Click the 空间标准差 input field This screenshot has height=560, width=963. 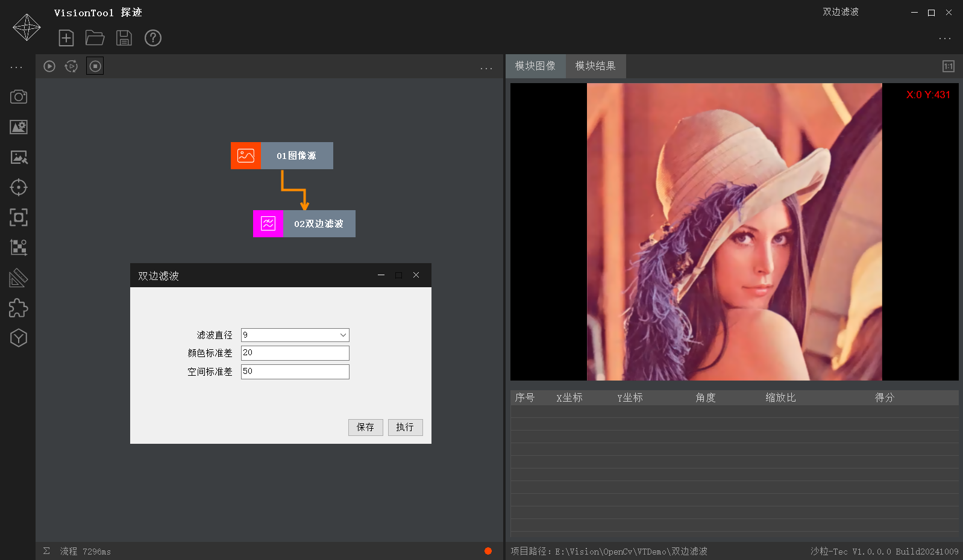coord(295,372)
